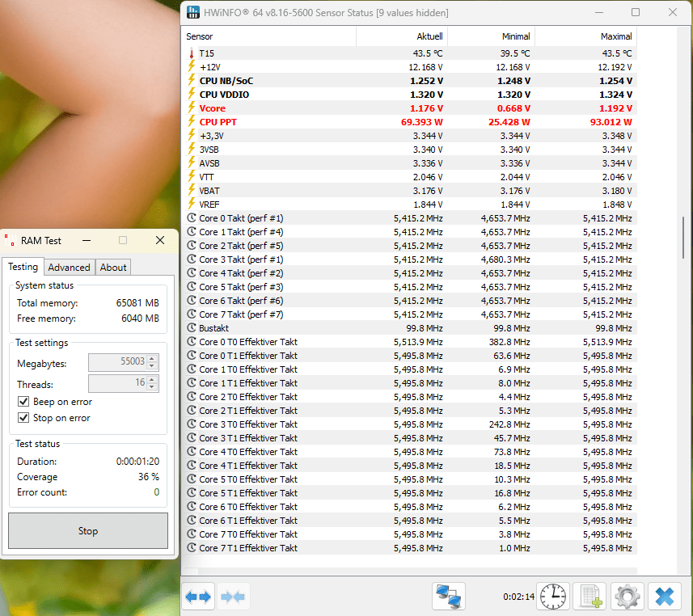Click the collapse columns arrows icon in HWiNFO
The image size is (693, 616).
tap(232, 597)
